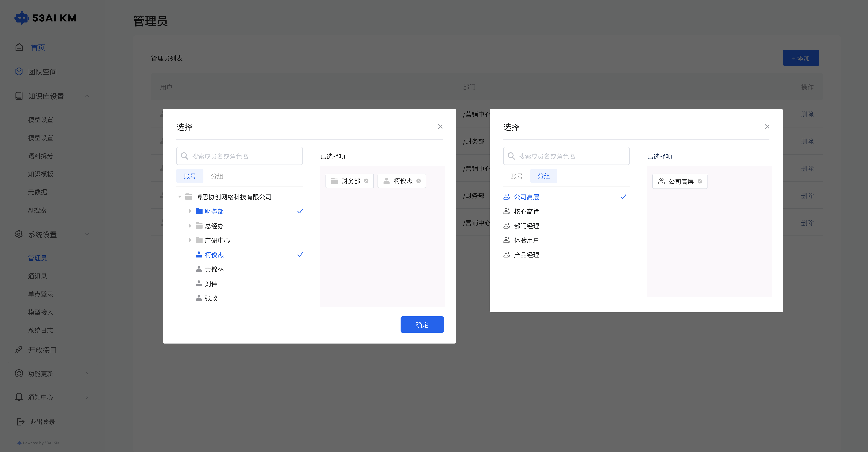
Task: Select 核心高管 group in list
Action: pos(526,212)
